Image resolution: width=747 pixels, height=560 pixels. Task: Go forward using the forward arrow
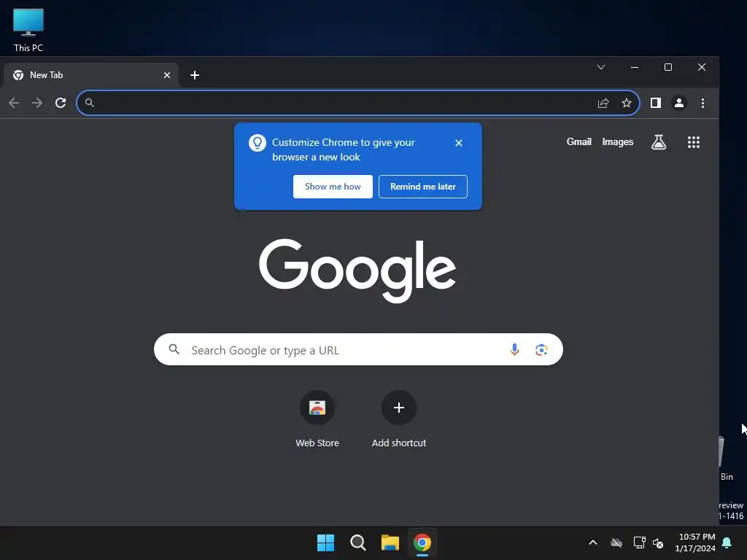37,103
